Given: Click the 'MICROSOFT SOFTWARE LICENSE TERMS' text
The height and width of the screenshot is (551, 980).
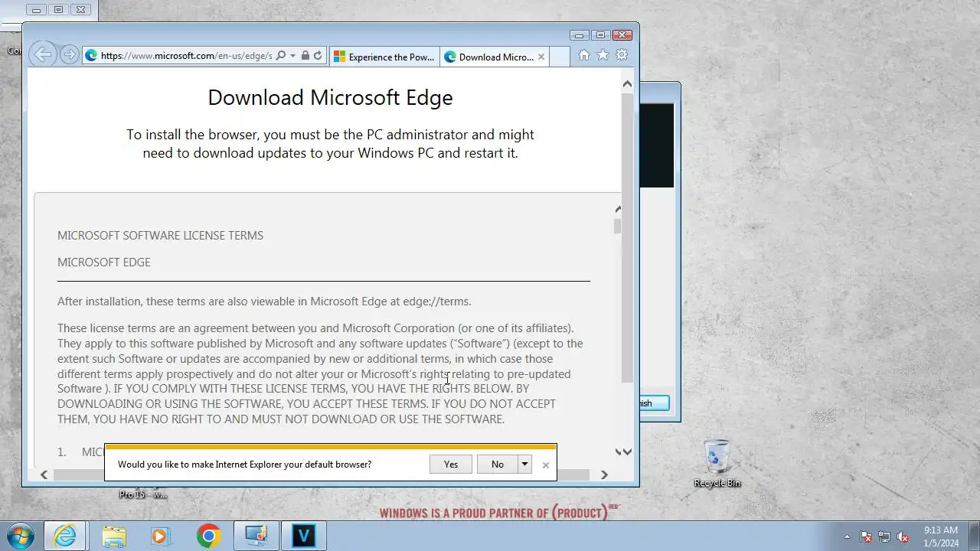Looking at the screenshot, I should coord(160,236).
